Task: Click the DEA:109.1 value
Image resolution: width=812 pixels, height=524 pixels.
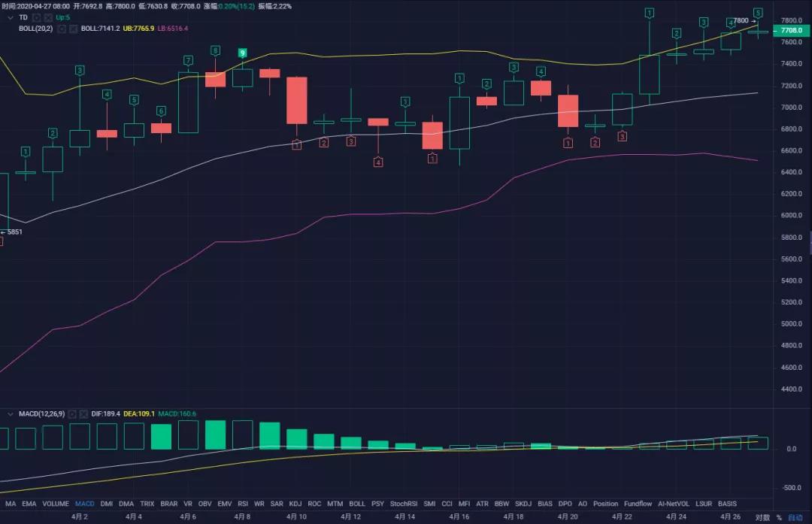Action: pyautogui.click(x=139, y=413)
